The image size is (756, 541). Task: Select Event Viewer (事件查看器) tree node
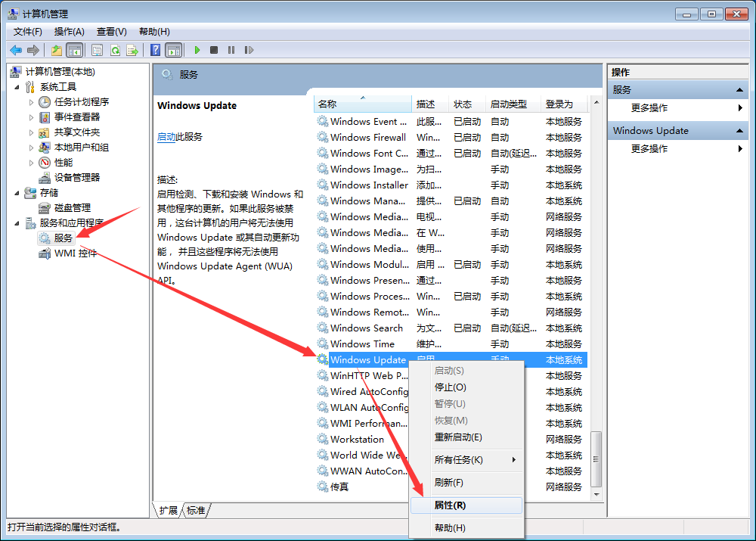[76, 117]
